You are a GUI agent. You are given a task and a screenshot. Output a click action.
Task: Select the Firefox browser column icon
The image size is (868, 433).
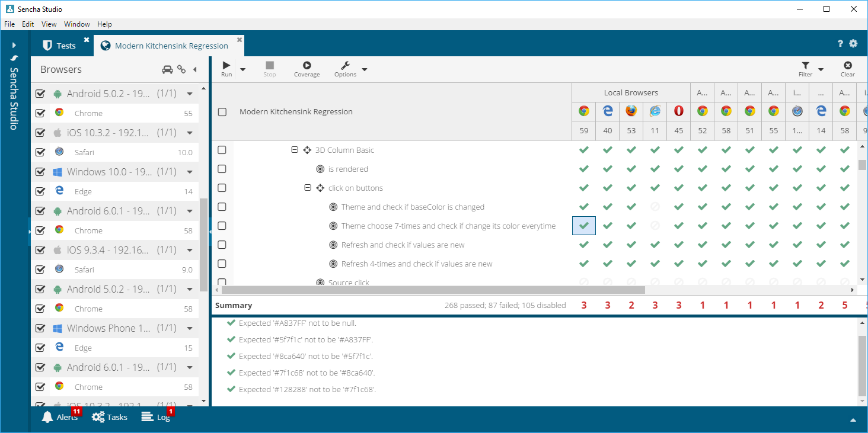coord(631,111)
